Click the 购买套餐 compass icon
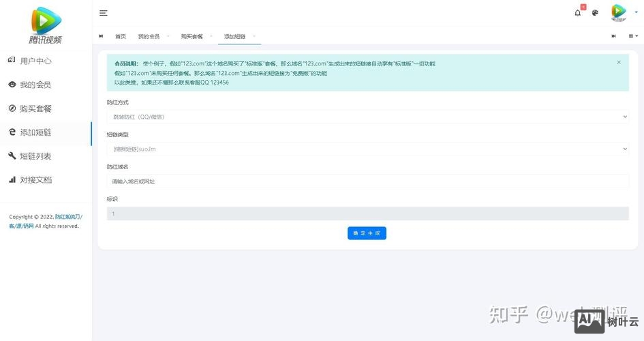Viewport: 644px width, 341px height. click(x=12, y=108)
